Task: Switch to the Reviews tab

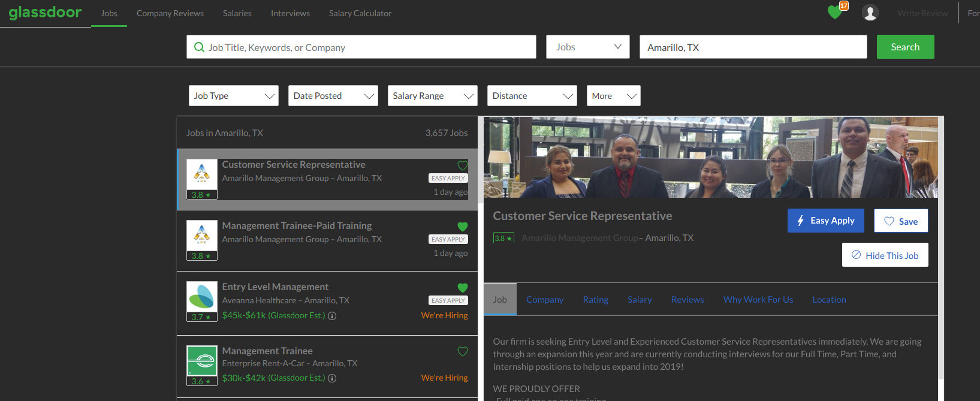Action: click(687, 300)
